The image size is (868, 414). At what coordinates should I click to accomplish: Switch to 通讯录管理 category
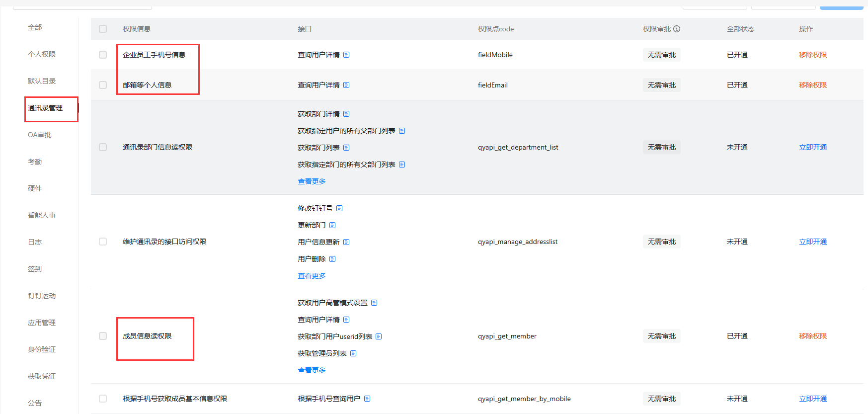[45, 108]
